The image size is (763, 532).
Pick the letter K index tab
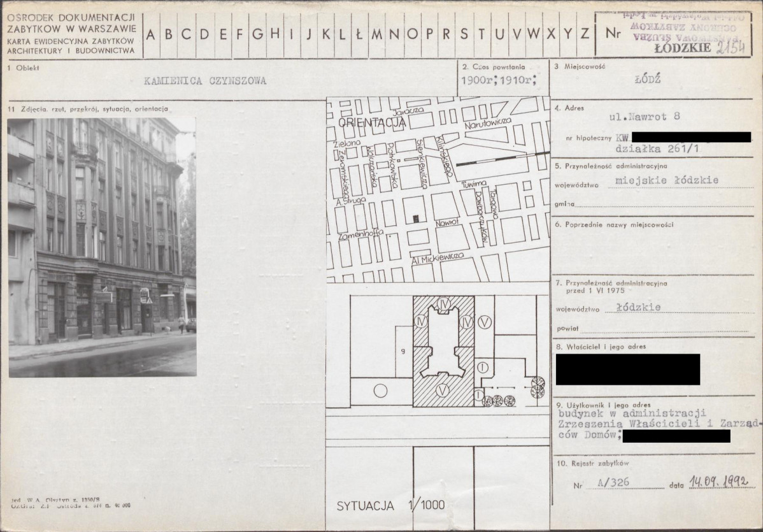[325, 34]
